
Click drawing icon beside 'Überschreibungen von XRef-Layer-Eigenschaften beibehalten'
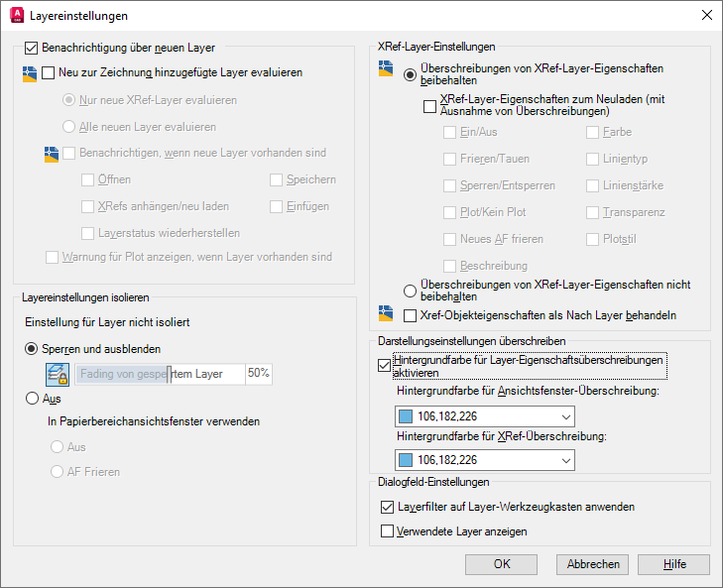click(386, 68)
